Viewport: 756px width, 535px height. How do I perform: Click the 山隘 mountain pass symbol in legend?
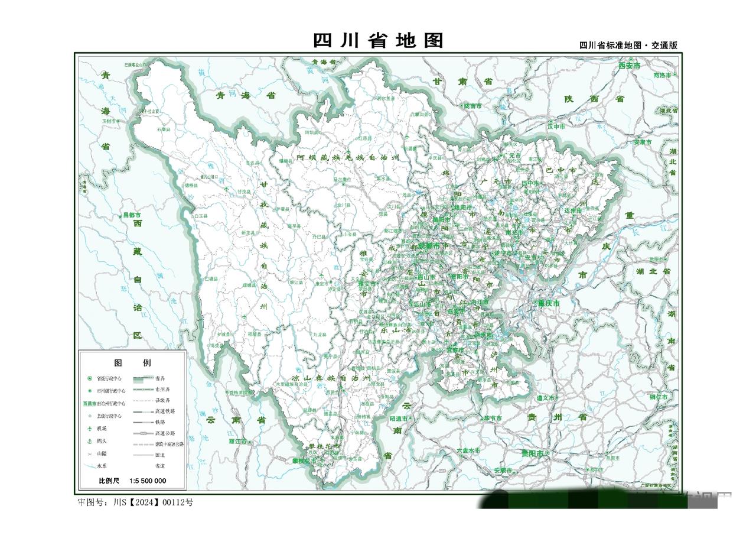90,453
